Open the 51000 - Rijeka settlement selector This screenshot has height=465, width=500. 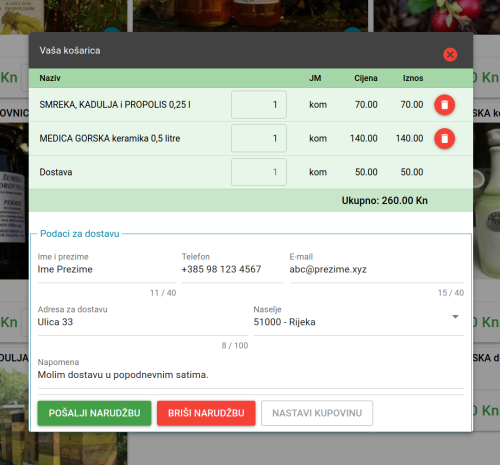pyautogui.click(x=358, y=322)
